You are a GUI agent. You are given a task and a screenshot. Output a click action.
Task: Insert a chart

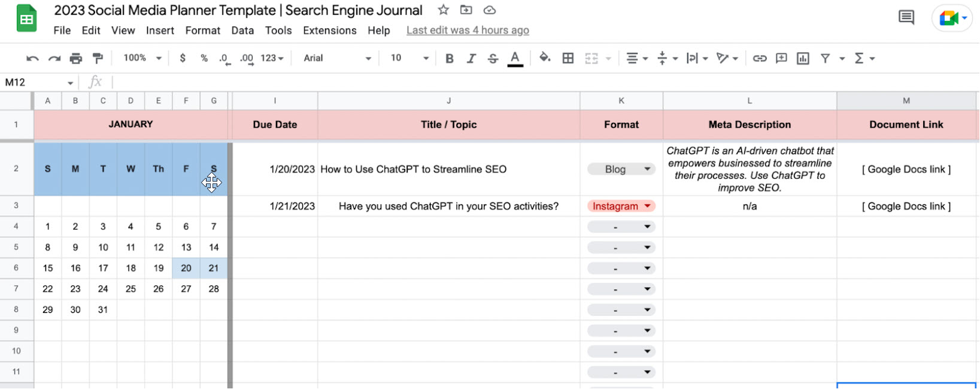pos(803,58)
